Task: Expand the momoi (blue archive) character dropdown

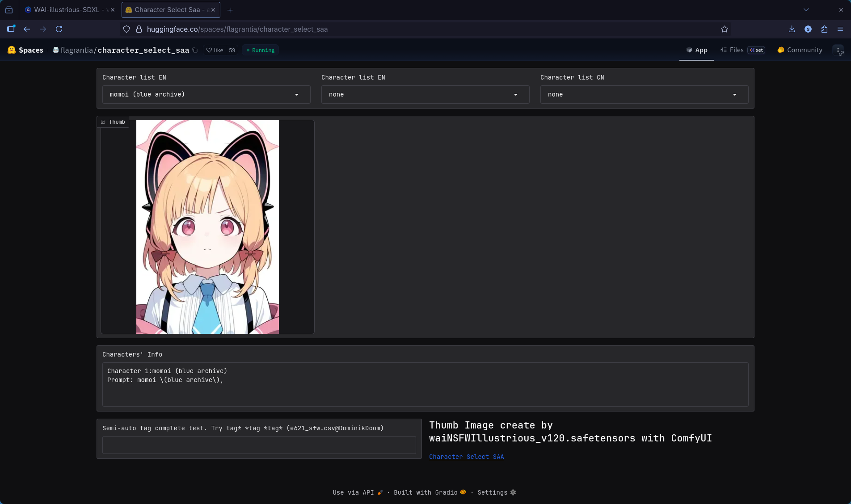Action: tap(206, 94)
